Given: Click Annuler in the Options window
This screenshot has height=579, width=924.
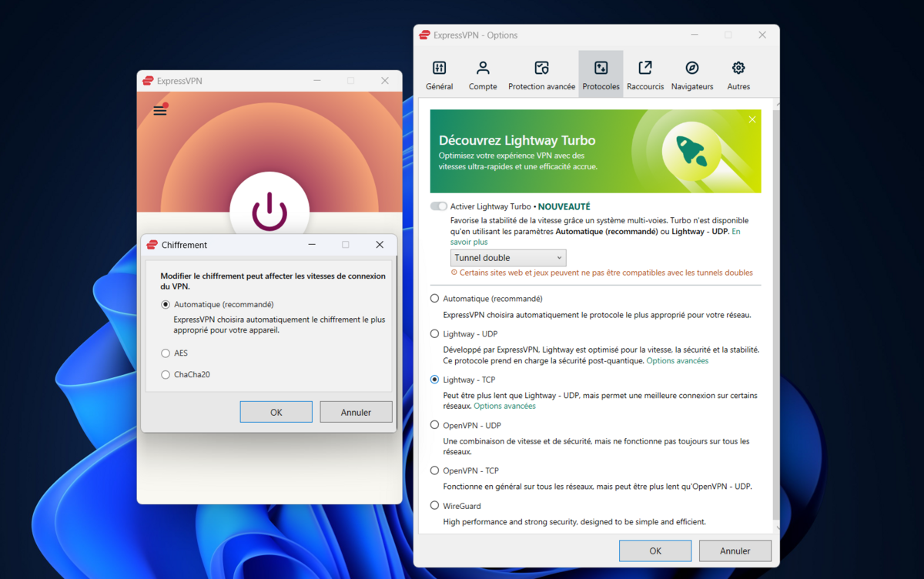Looking at the screenshot, I should (735, 551).
